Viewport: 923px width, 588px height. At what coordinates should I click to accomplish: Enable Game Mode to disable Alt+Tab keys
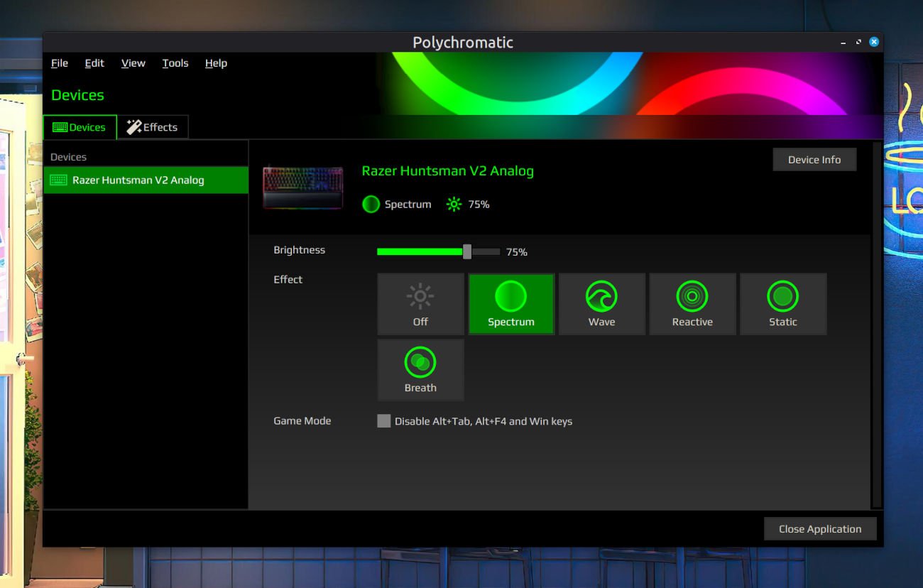[x=383, y=420]
